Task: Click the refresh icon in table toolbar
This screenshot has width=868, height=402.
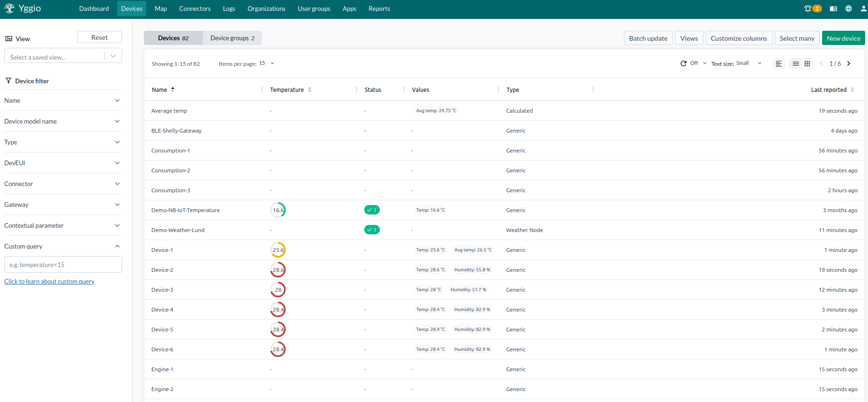Action: [x=684, y=63]
